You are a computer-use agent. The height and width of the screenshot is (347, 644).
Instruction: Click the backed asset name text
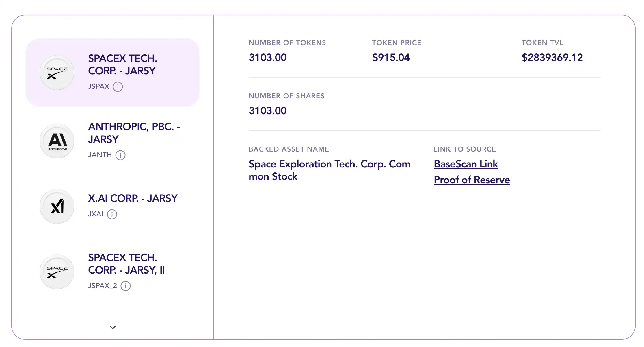coord(329,170)
